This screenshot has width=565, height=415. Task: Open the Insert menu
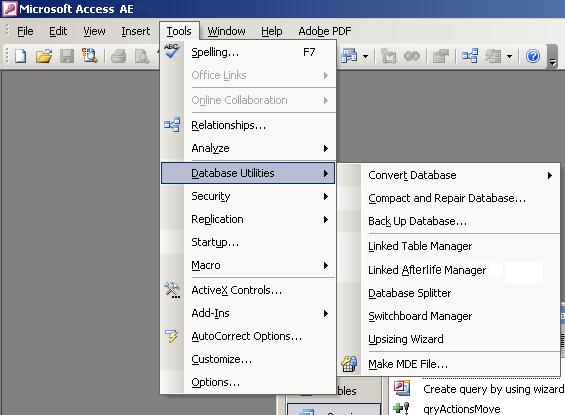(135, 31)
